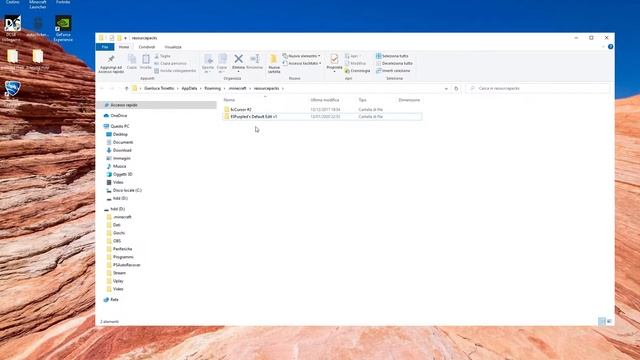640x360 pixels.
Task: Click the Cerca in resourcepacks search box
Action: click(x=538, y=89)
